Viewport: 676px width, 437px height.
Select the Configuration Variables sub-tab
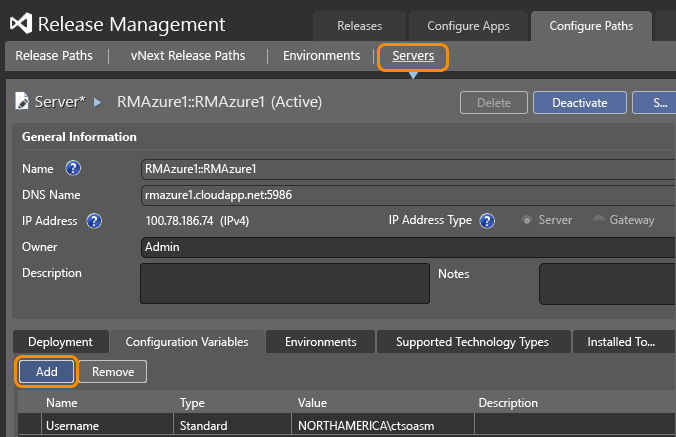(187, 342)
